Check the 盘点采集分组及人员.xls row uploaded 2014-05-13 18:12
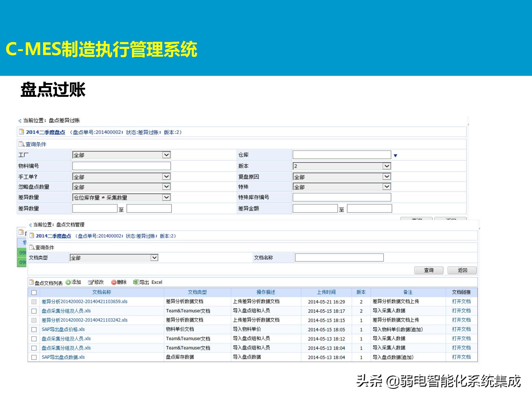Image resolution: width=532 pixels, height=399 pixels. pos(34,339)
